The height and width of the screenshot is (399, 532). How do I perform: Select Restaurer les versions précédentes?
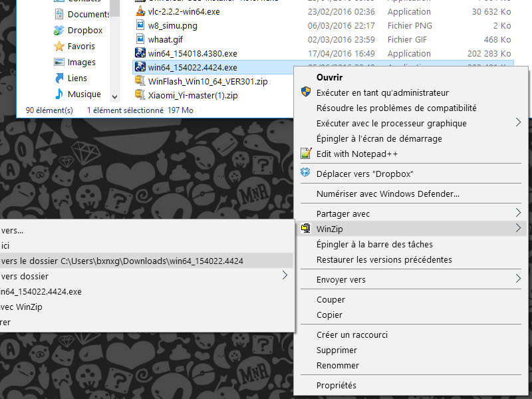[384, 259]
